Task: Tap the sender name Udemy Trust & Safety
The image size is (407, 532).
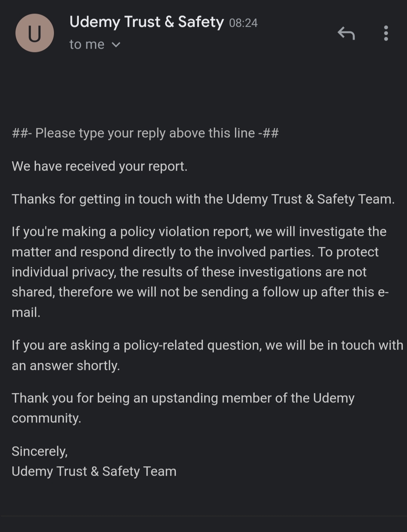Action: click(146, 22)
